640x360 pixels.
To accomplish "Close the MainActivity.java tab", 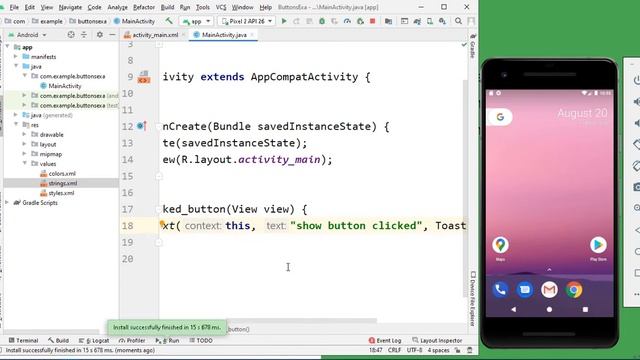I will click(252, 35).
